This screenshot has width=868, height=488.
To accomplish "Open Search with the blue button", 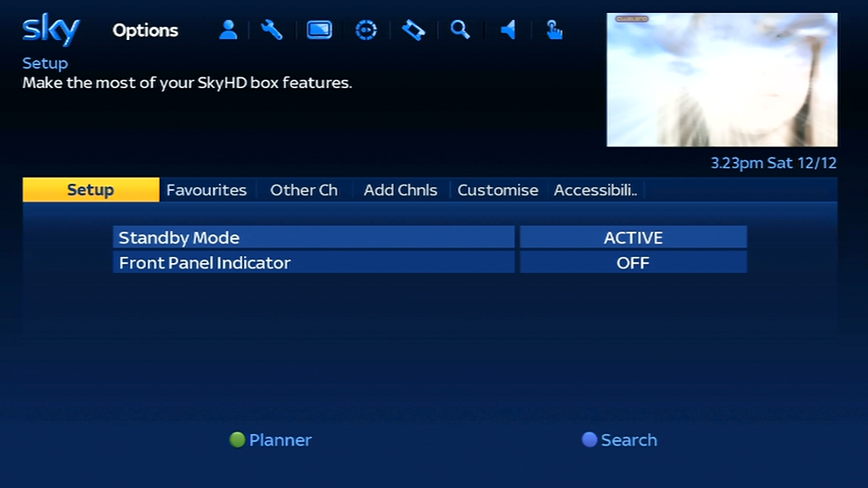I will pyautogui.click(x=619, y=440).
